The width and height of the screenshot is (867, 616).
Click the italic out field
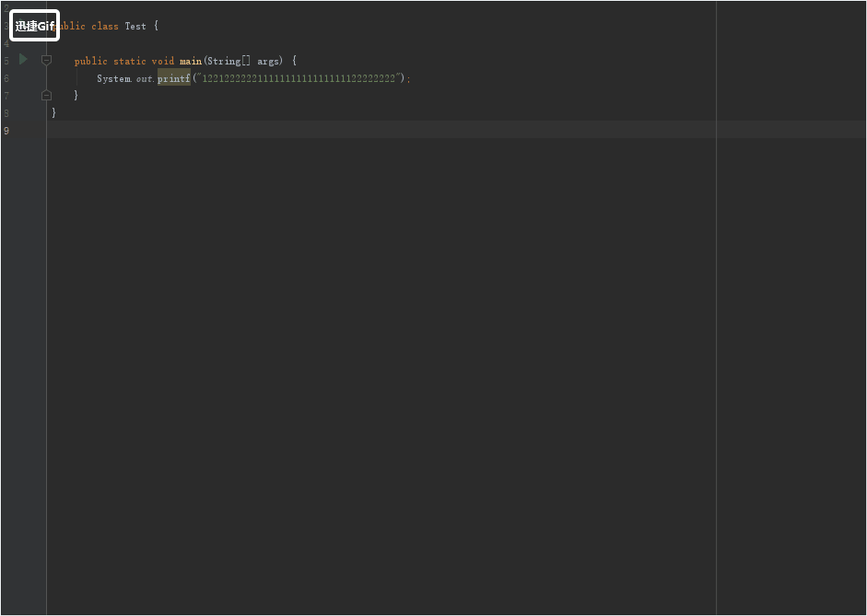(145, 79)
